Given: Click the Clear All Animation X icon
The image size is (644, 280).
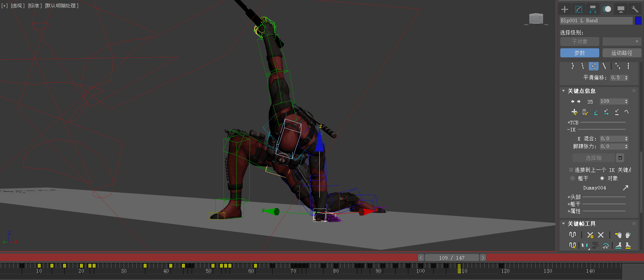Looking at the screenshot, I should 601,235.
